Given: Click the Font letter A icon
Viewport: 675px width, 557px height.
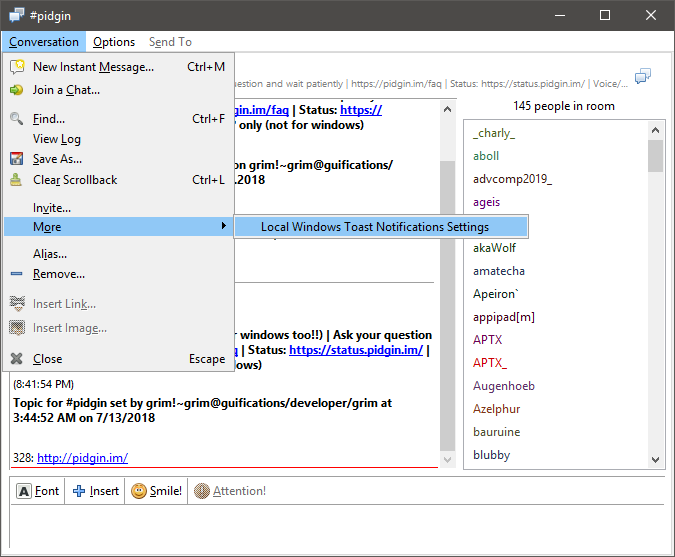Looking at the screenshot, I should [x=24, y=491].
